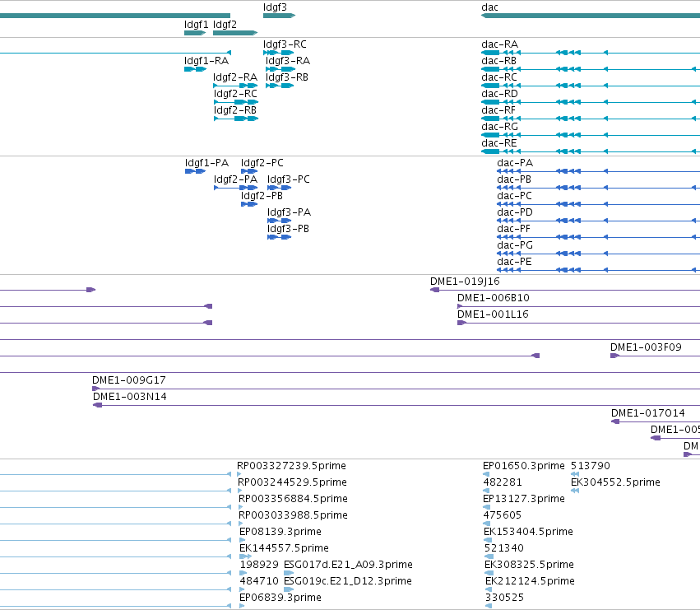Open the DME1-001L16 clone

coord(578,323)
